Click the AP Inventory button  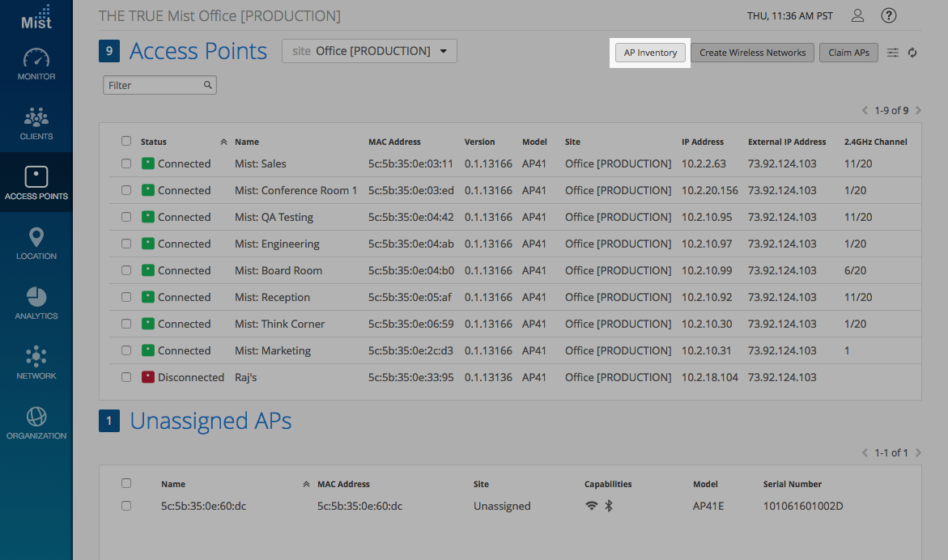tap(650, 53)
